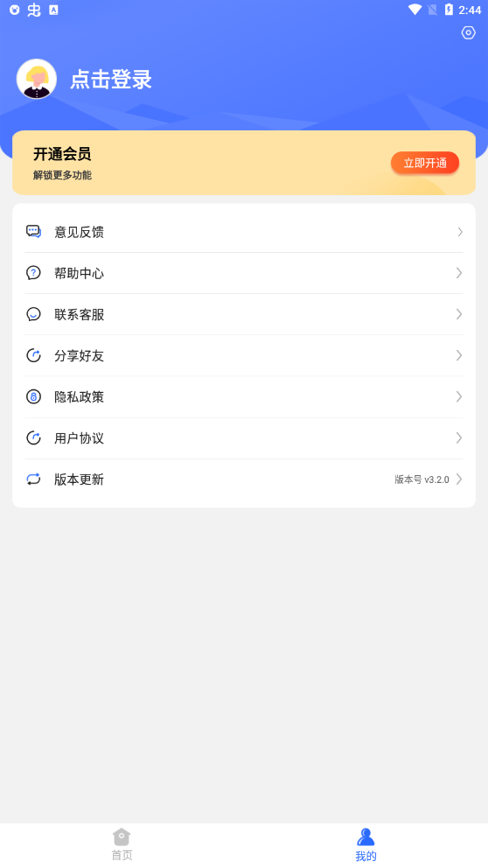The width and height of the screenshot is (488, 868).
Task: Select the 我的 profile tab
Action: pos(366,844)
